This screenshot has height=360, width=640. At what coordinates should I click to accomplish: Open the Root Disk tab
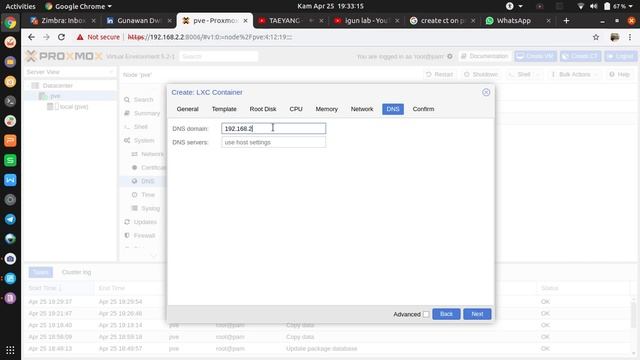tap(263, 109)
